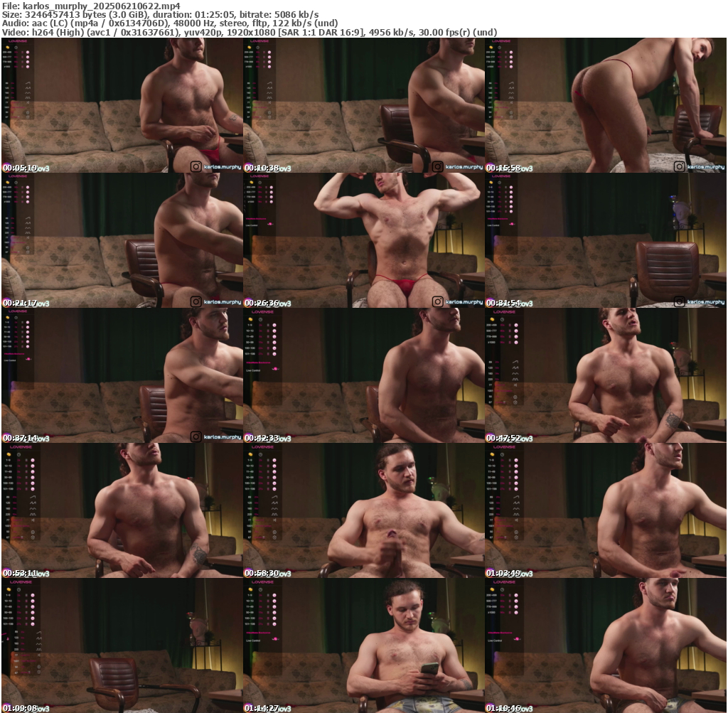The height and width of the screenshot is (713, 728).
Task: Click the Instagram icon in the 00:26:36 frame
Action: click(437, 301)
